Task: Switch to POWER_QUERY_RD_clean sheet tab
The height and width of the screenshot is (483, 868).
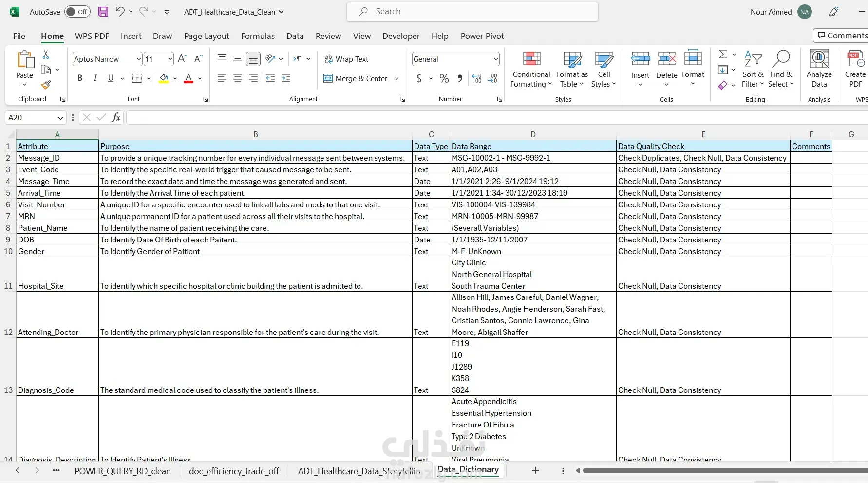Action: click(123, 471)
